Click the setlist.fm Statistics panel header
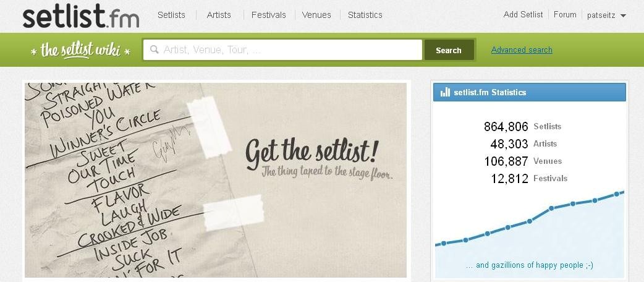This screenshot has height=282, width=644. tap(530, 92)
